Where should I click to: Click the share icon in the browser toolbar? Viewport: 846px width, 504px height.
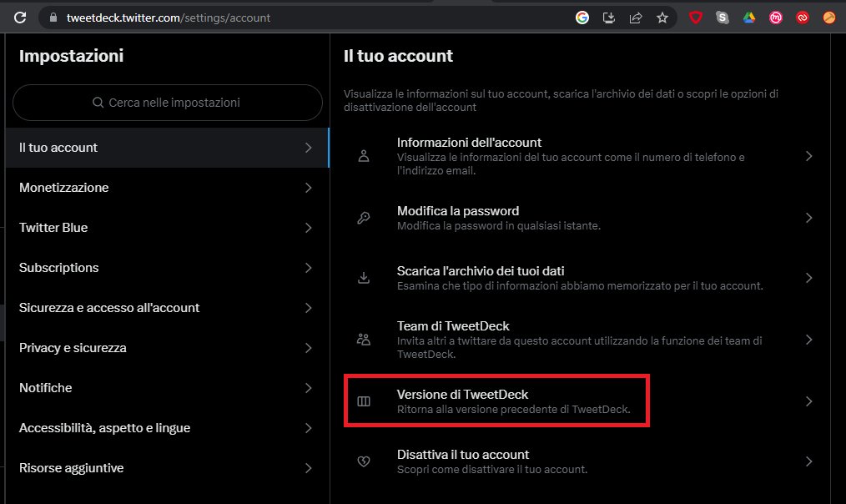[x=635, y=17]
